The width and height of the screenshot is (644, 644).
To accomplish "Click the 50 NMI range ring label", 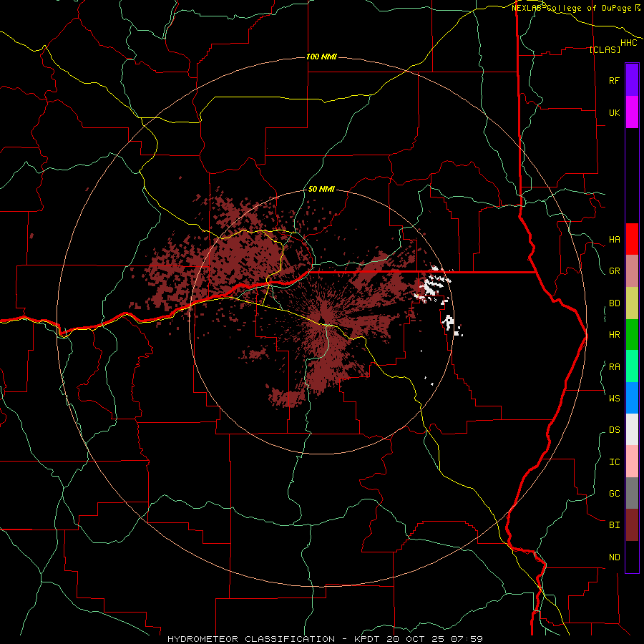I will (321, 189).
